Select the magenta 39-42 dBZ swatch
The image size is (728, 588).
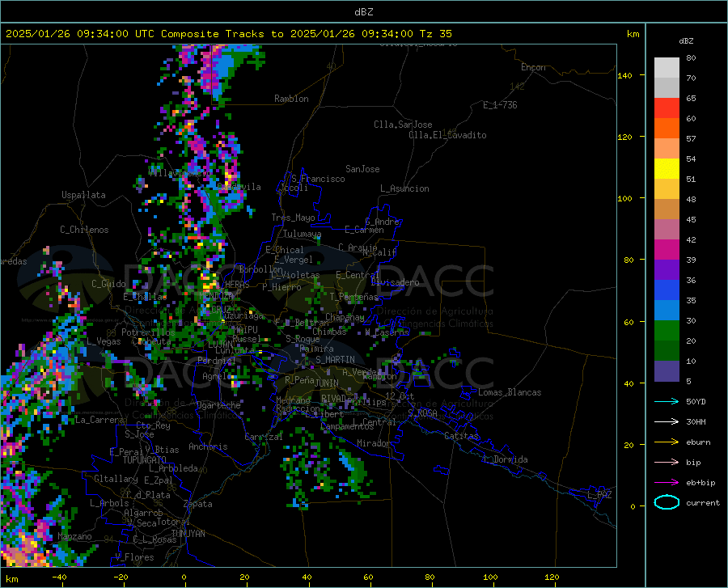tap(667, 250)
